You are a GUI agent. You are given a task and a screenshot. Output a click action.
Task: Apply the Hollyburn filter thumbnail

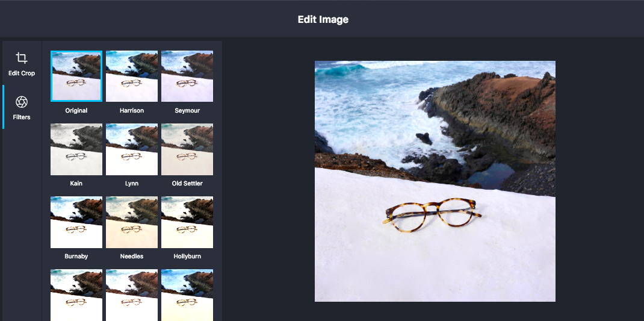point(187,222)
